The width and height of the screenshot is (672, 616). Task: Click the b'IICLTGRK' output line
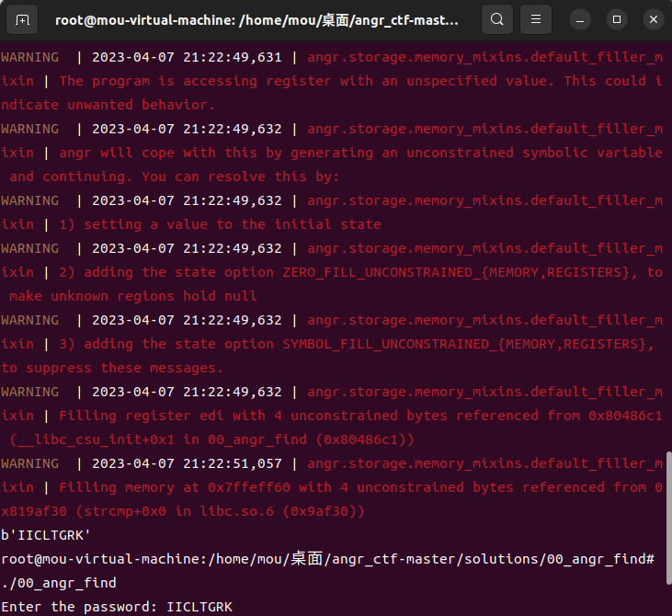click(46, 535)
